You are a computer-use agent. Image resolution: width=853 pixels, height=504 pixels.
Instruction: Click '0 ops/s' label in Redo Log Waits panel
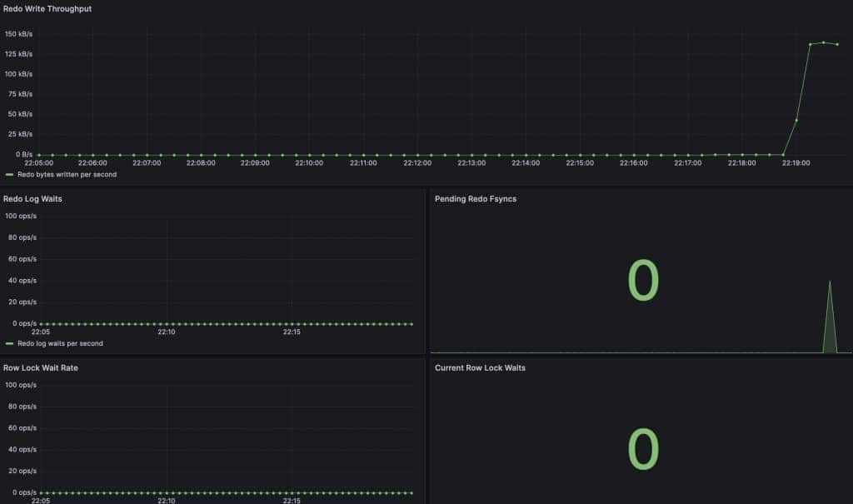pyautogui.click(x=24, y=323)
